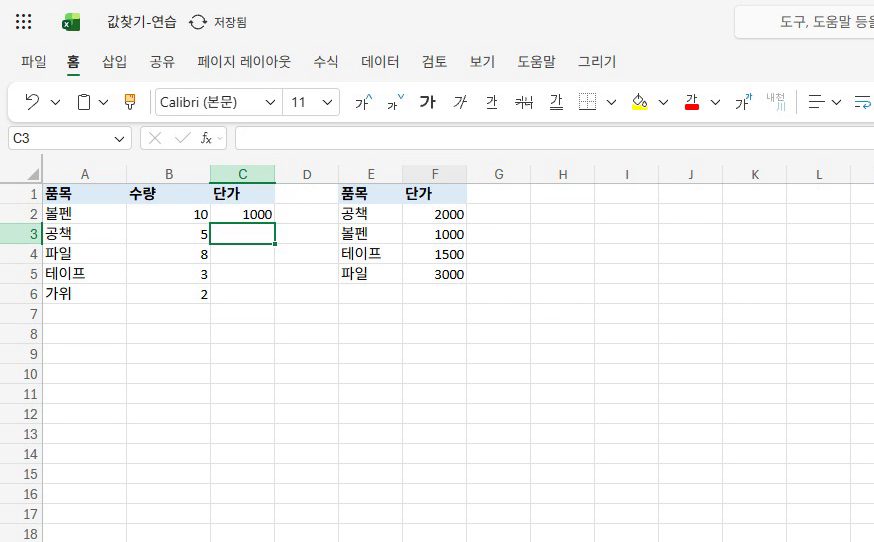The image size is (874, 542).
Task: Decrease font size with 가v icon
Action: click(395, 102)
